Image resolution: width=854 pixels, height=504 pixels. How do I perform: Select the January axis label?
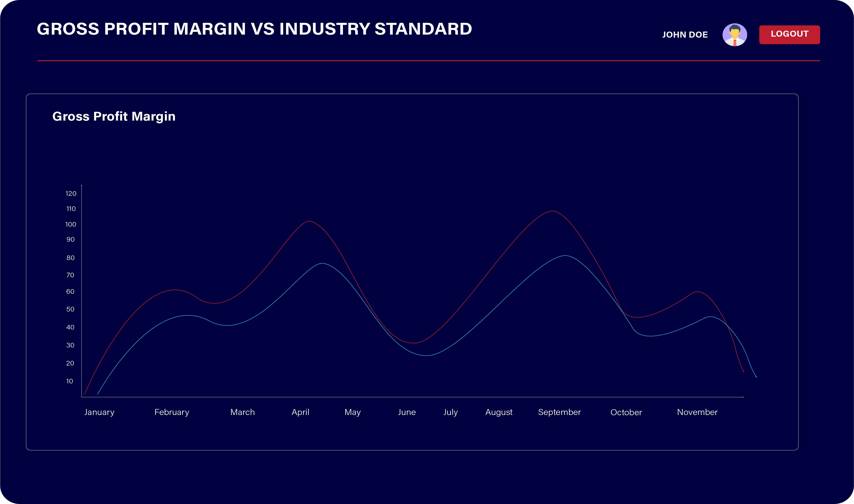[x=99, y=412]
